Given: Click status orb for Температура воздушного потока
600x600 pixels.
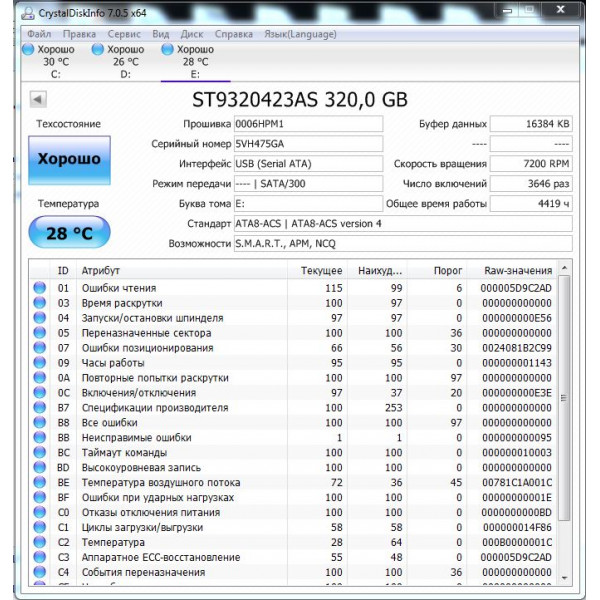Looking at the screenshot, I should pyautogui.click(x=39, y=482).
